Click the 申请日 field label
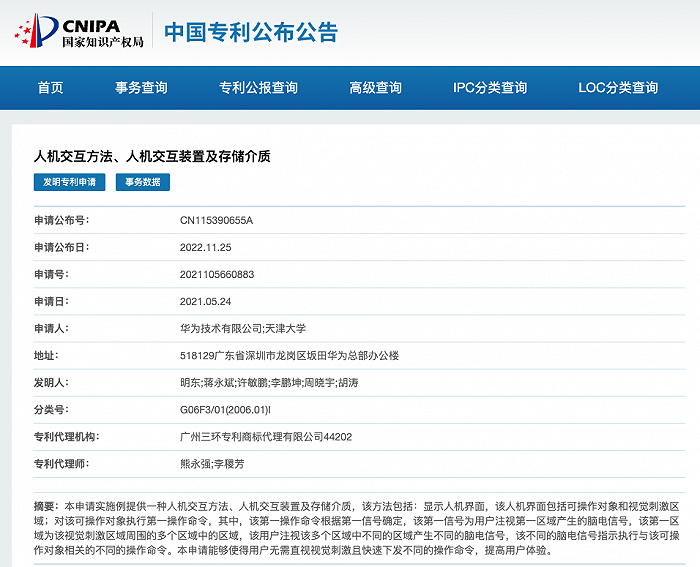700x567 pixels. click(51, 301)
